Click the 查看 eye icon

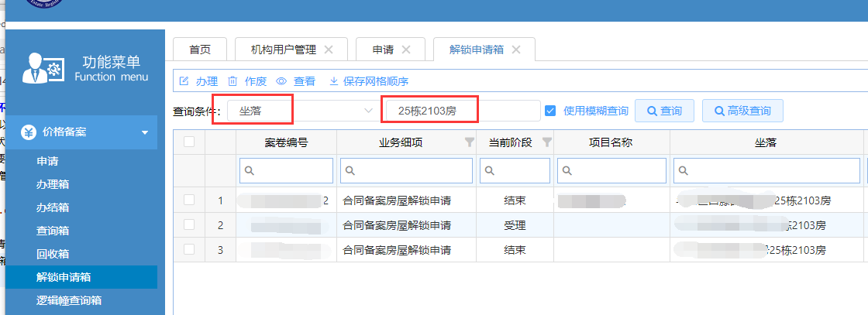(x=281, y=81)
